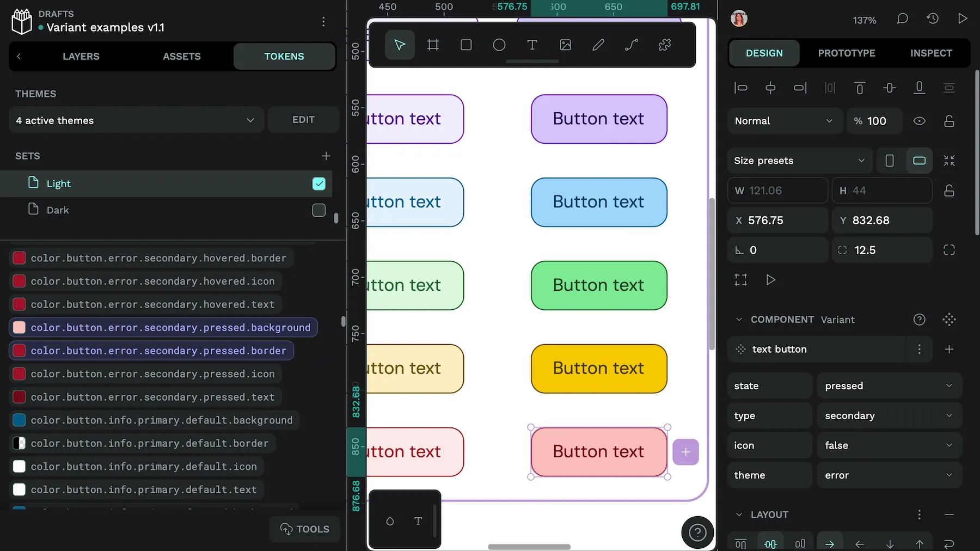Select the Ellipse tool

pos(499,45)
